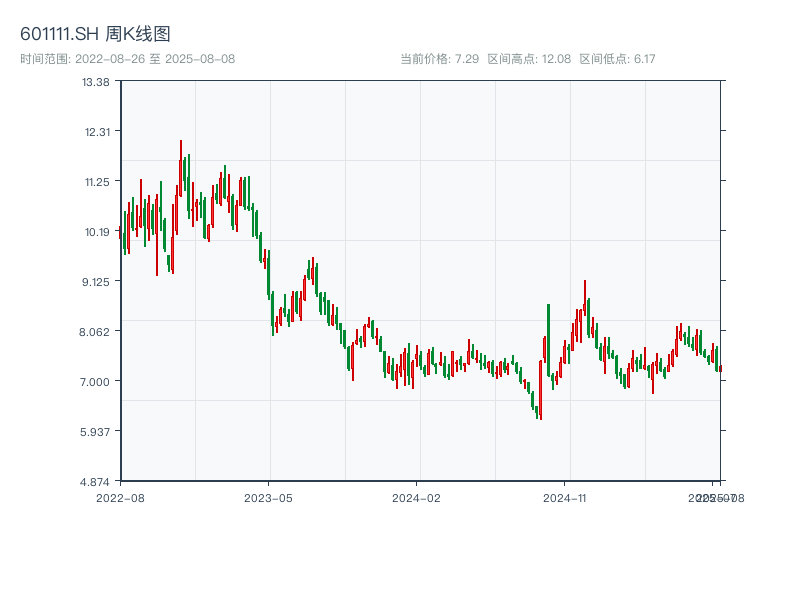
Task: Click the 7.000 y-axis label
Action: pos(96,381)
